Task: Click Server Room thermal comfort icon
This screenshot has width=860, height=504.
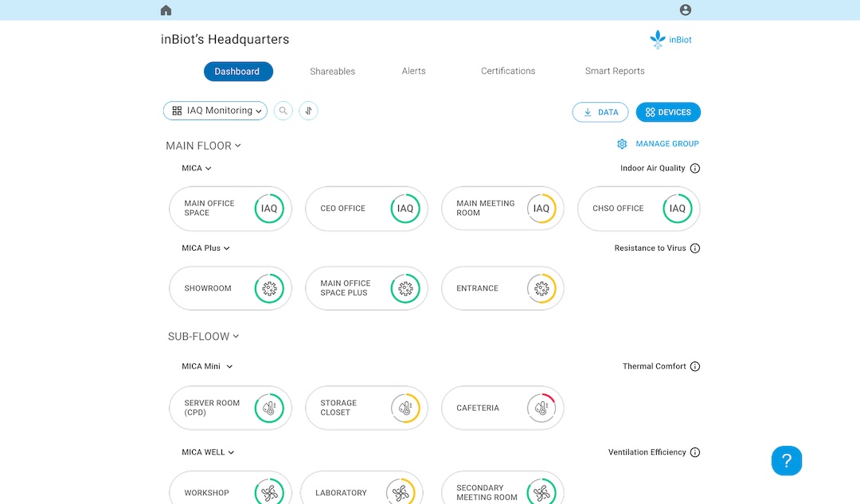Action: pos(269,408)
